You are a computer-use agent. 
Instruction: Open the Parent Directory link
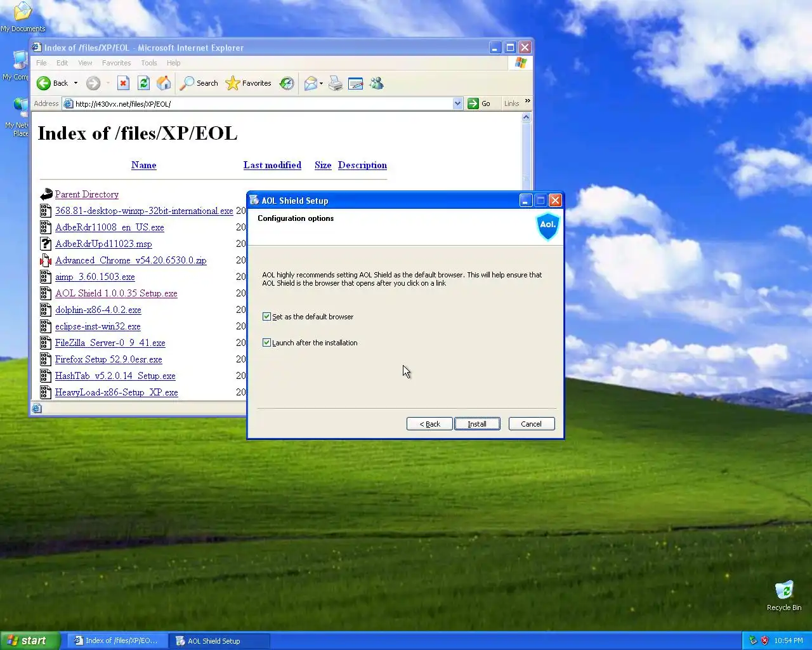(x=87, y=194)
